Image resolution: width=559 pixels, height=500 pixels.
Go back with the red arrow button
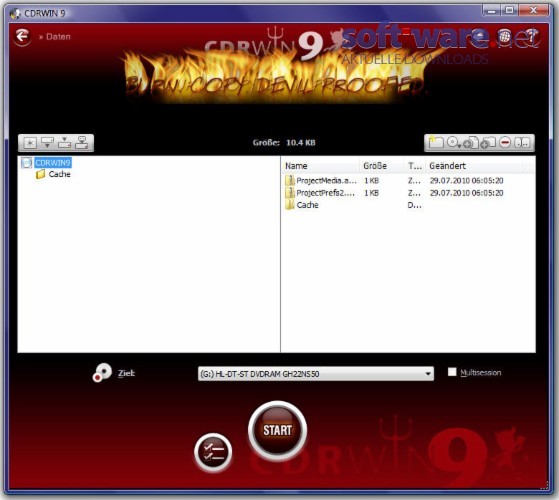pos(22,36)
